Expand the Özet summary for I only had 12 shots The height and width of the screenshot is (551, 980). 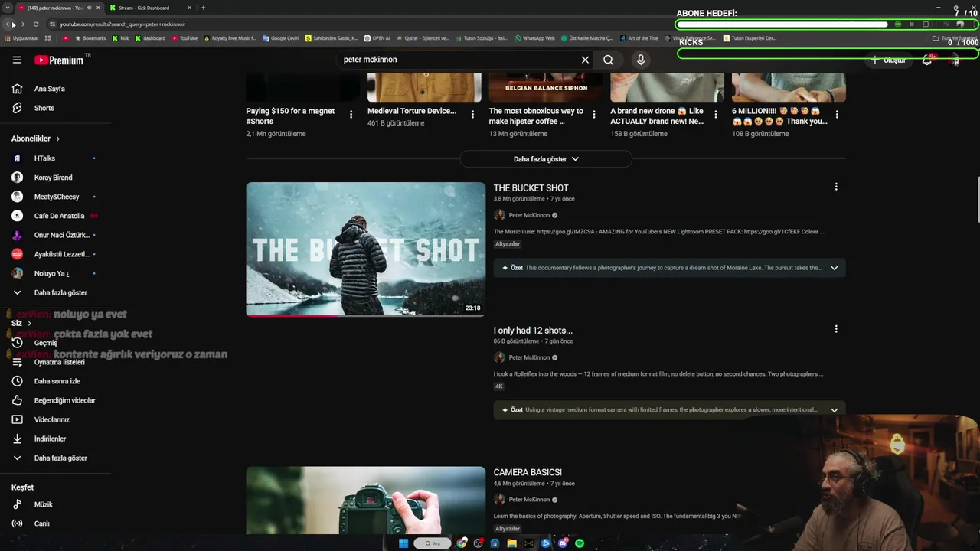point(835,409)
